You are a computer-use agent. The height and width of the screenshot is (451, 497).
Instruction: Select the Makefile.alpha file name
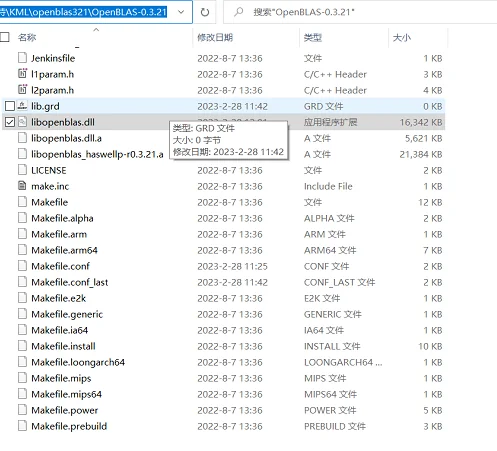coord(62,218)
